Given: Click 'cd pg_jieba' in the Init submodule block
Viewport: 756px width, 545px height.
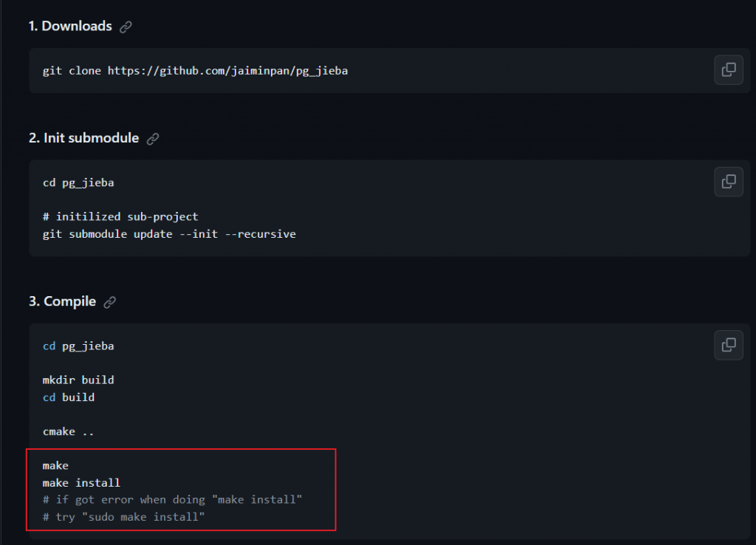Looking at the screenshot, I should [78, 183].
